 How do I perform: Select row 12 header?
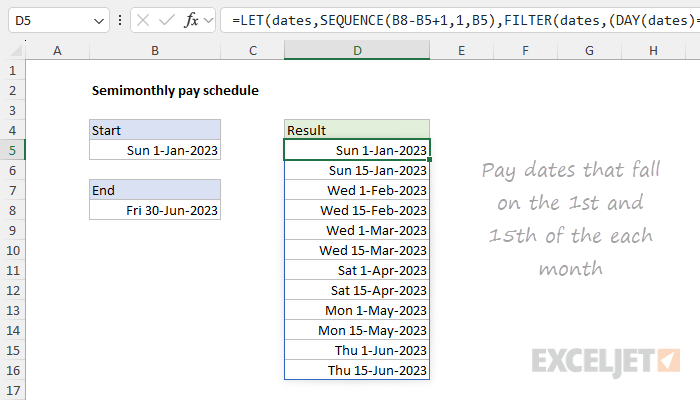(12, 291)
